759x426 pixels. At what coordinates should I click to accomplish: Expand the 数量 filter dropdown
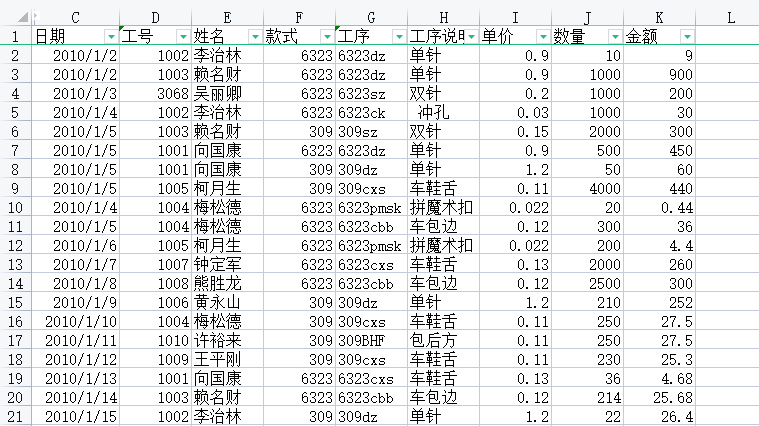point(614,37)
